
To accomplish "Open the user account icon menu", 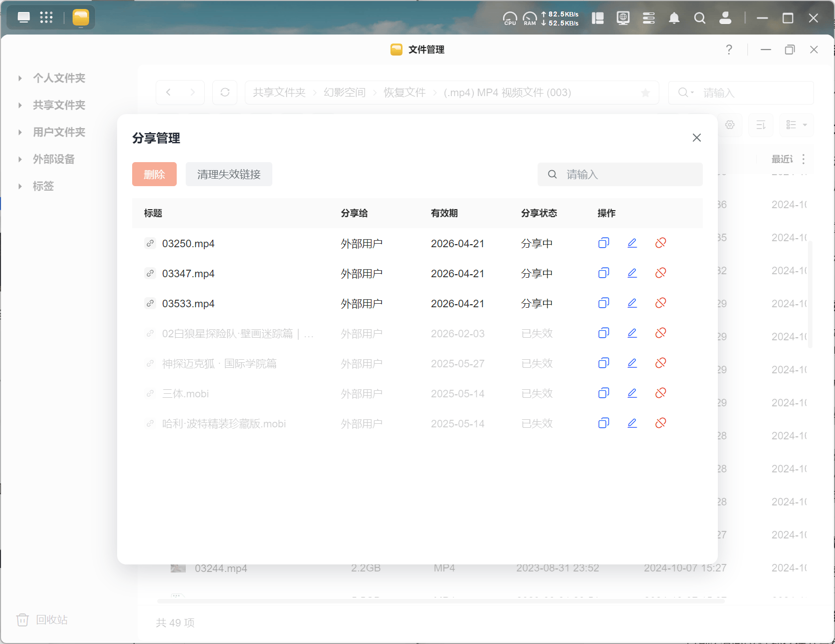I will (x=725, y=19).
